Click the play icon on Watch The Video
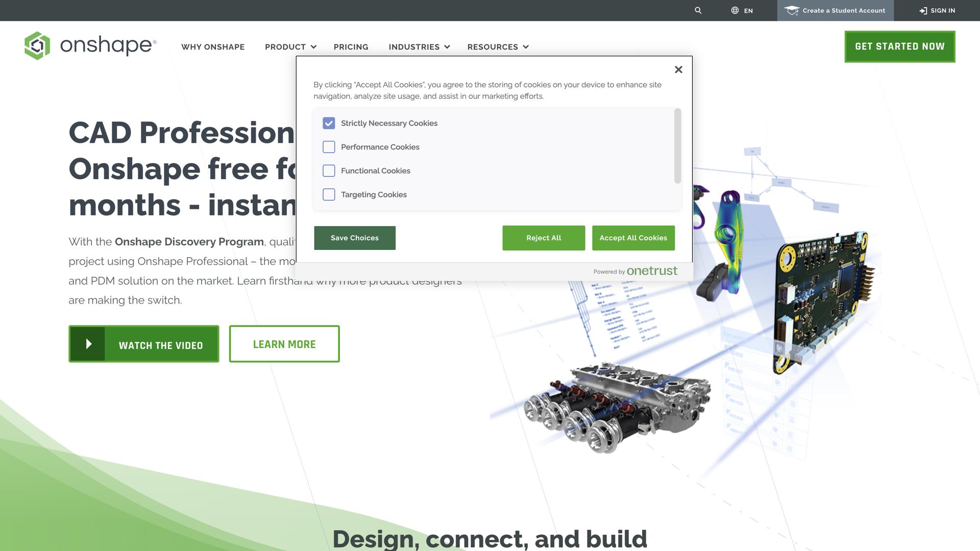This screenshot has width=980, height=551. (x=90, y=343)
